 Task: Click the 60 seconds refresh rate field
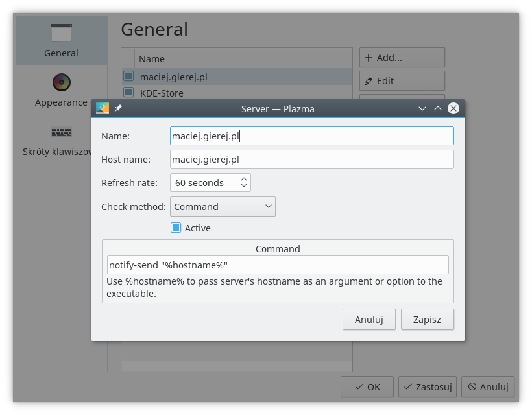click(x=210, y=183)
